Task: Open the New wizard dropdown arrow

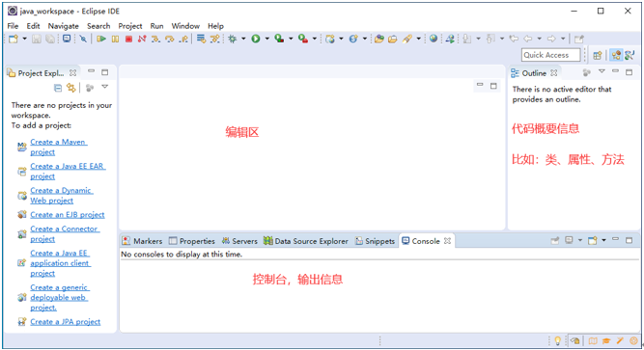Action: 24,39
